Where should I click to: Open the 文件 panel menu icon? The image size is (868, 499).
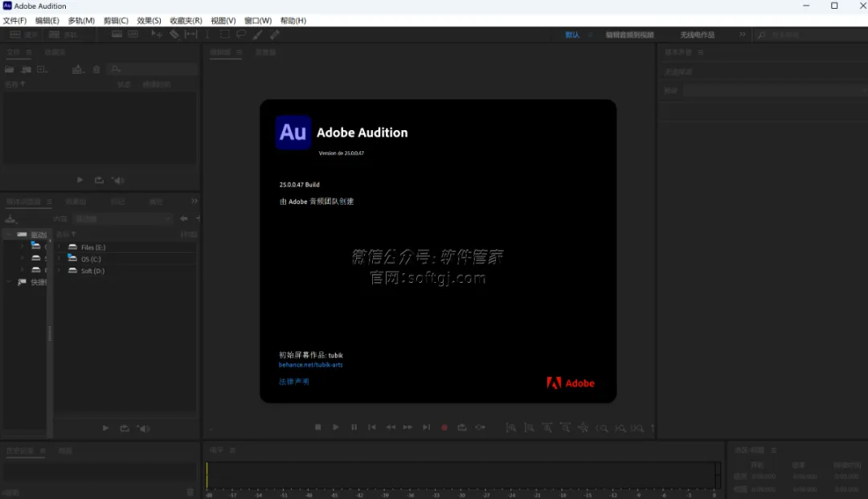[x=29, y=52]
